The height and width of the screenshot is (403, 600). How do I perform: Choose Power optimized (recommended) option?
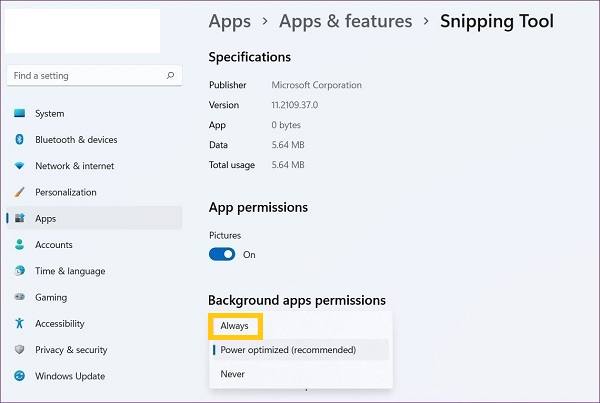[300, 350]
